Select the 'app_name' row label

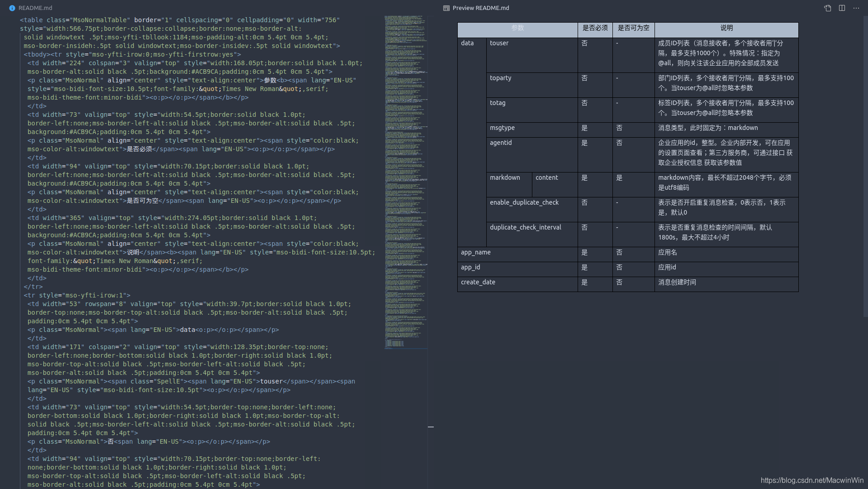tap(517, 254)
